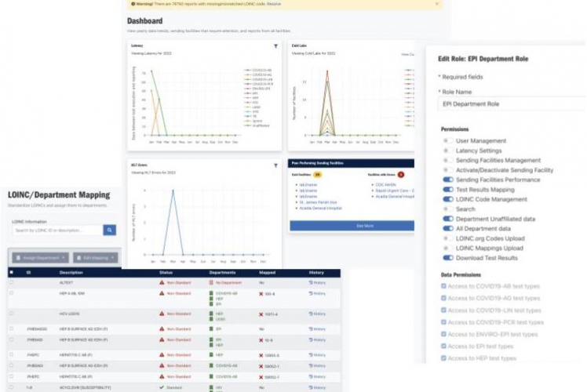The image size is (587, 392).
Task: Click the warning triangle in the HEP A AB IGM row
Action: pos(162,293)
